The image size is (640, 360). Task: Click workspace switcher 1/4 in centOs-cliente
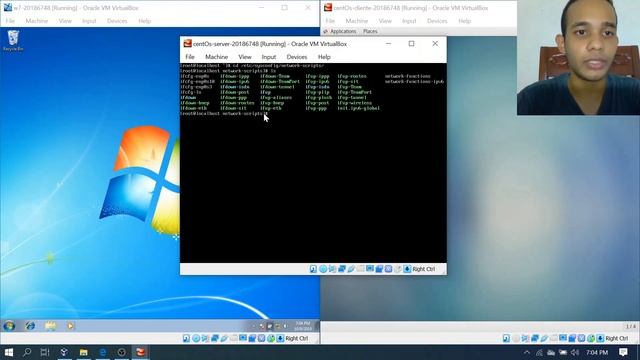coord(631,326)
